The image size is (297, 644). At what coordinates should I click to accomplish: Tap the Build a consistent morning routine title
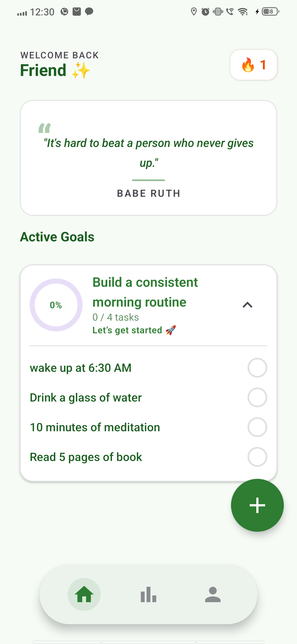point(145,292)
